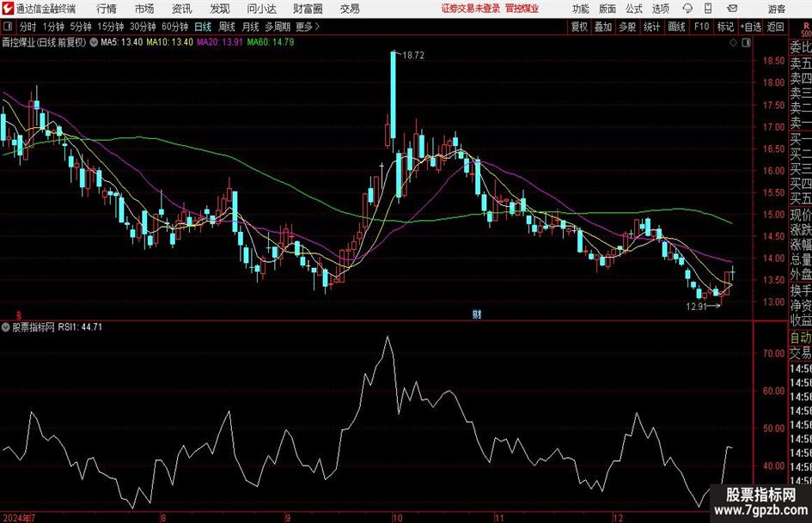Click the RSI1: 44.71 value label
The width and height of the screenshot is (812, 523).
tap(80, 327)
